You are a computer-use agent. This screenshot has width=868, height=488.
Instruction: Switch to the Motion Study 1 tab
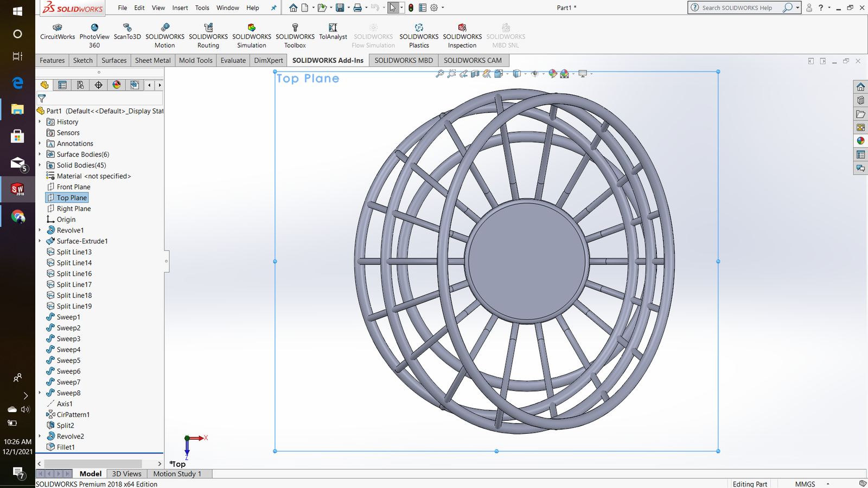pos(177,473)
